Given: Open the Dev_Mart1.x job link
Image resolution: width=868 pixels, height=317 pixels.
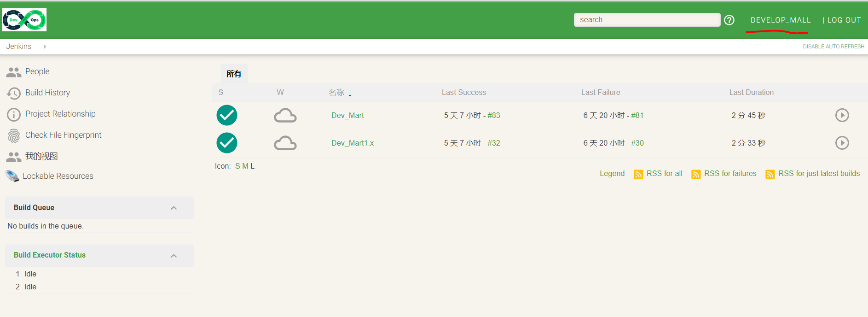Looking at the screenshot, I should (x=352, y=143).
